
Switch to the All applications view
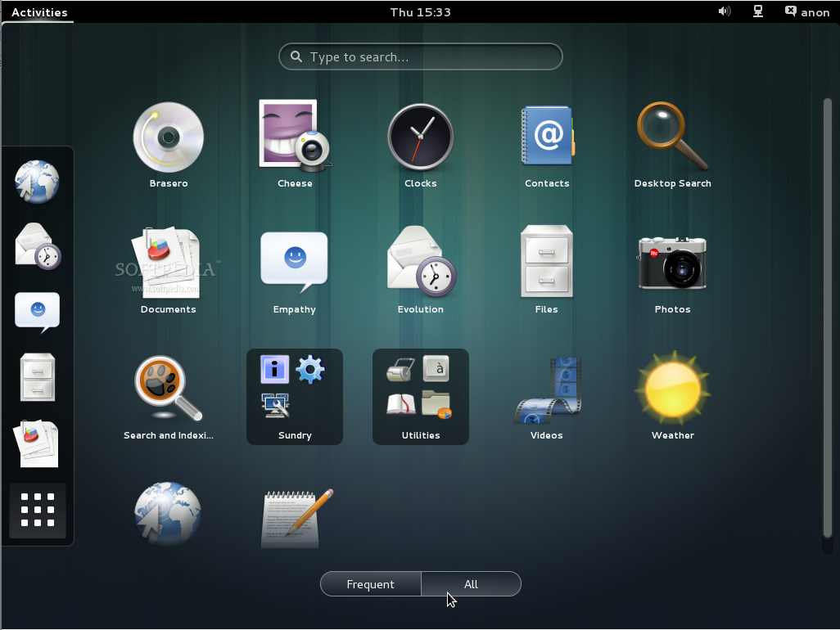click(x=471, y=584)
